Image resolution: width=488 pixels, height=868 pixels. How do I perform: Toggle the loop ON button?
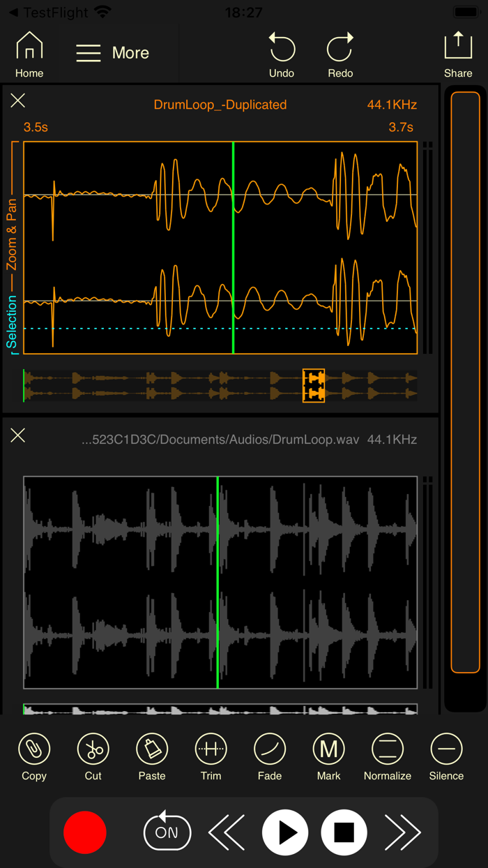click(167, 831)
